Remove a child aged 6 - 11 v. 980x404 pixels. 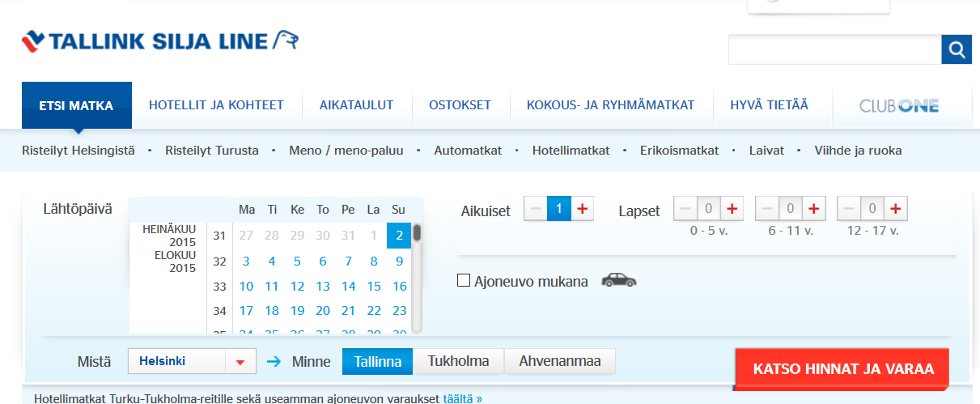pos(767,210)
